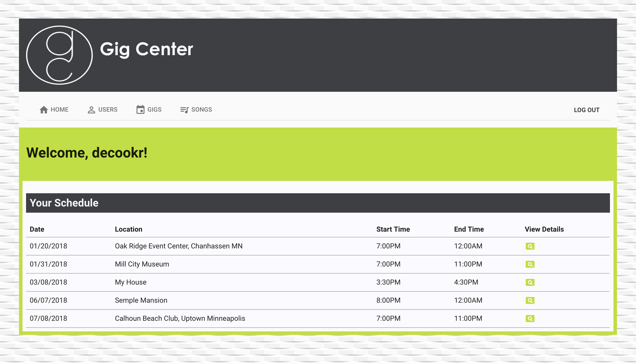Image resolution: width=636 pixels, height=364 pixels.
Task: View details for My House gig
Action: (530, 283)
